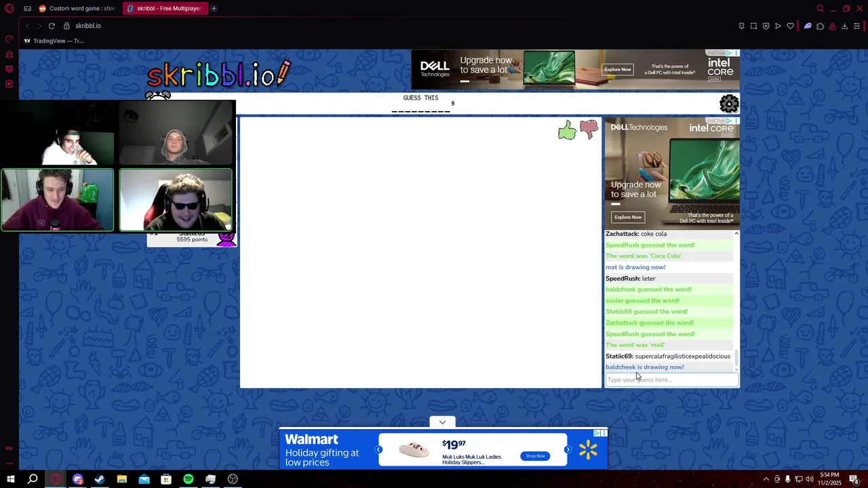Viewport: 868px width, 488px height.
Task: Click 'baldcheek is drawing now!' message
Action: point(645,367)
